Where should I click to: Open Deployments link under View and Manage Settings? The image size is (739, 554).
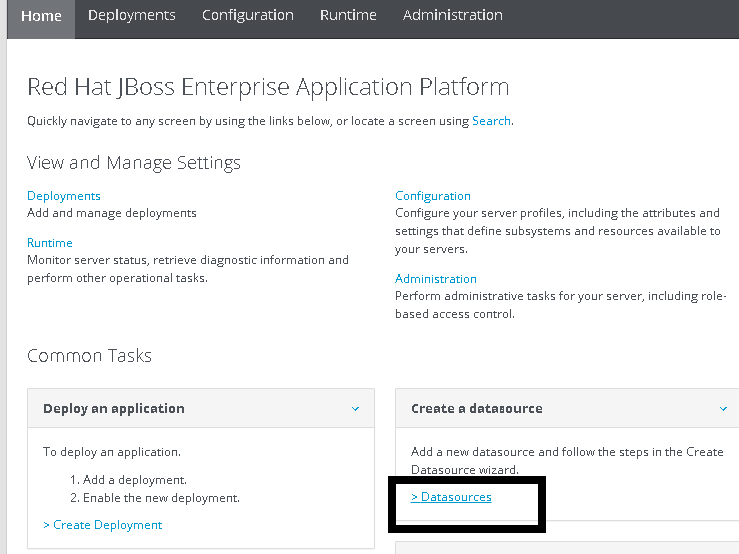[x=64, y=196]
